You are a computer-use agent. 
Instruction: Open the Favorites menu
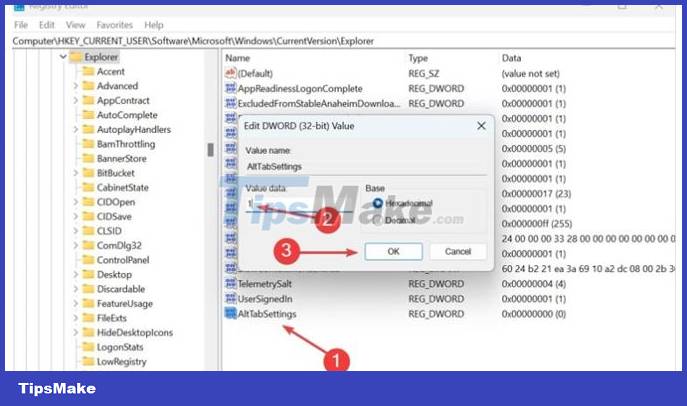[x=114, y=25]
